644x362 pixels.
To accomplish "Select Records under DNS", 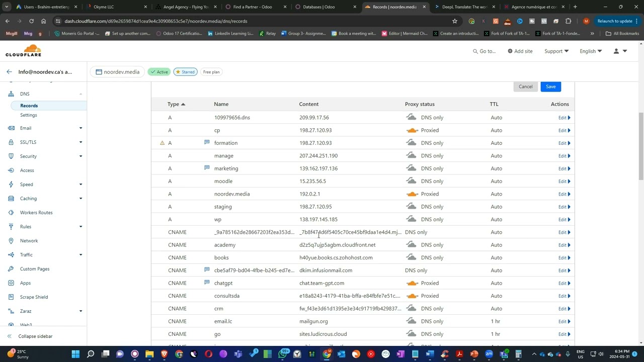I will 29,106.
